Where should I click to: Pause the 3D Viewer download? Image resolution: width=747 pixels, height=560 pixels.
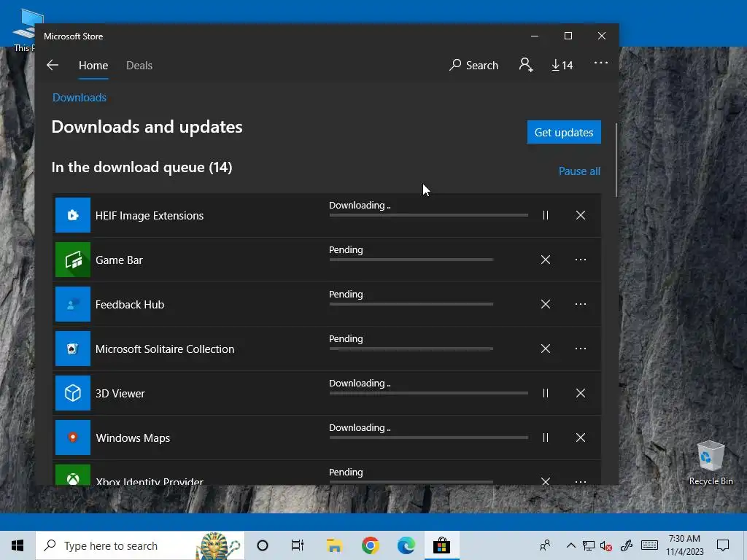click(x=546, y=393)
